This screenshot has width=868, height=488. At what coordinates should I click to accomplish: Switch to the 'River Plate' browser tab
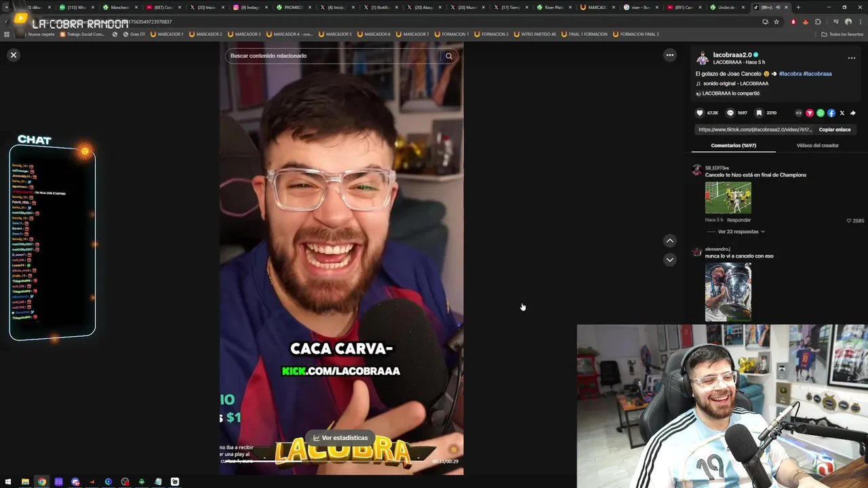pos(554,7)
